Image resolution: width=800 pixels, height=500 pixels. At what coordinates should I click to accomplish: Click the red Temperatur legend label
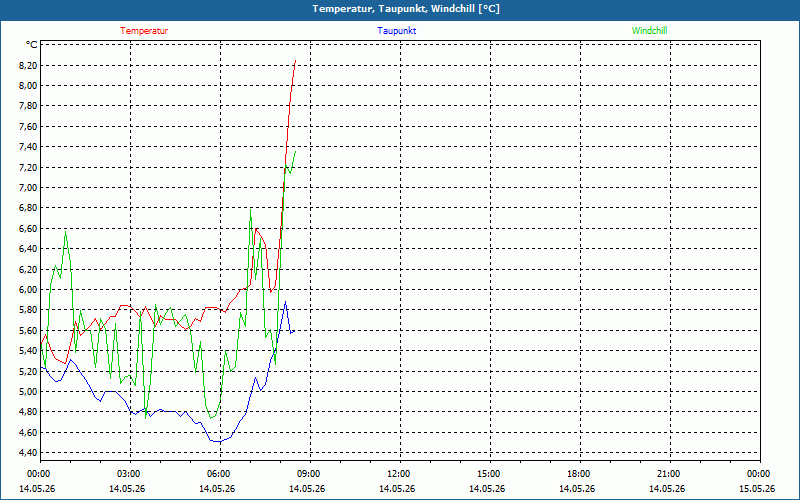[x=144, y=31]
